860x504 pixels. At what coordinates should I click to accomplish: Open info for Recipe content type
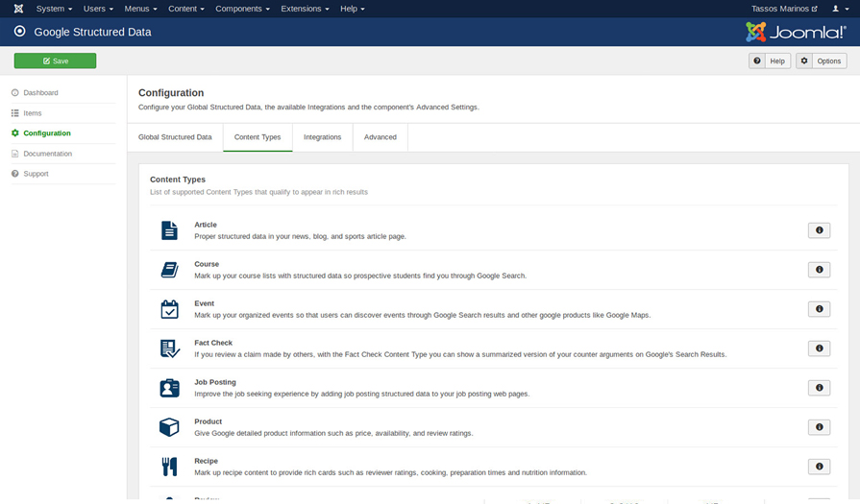point(819,467)
